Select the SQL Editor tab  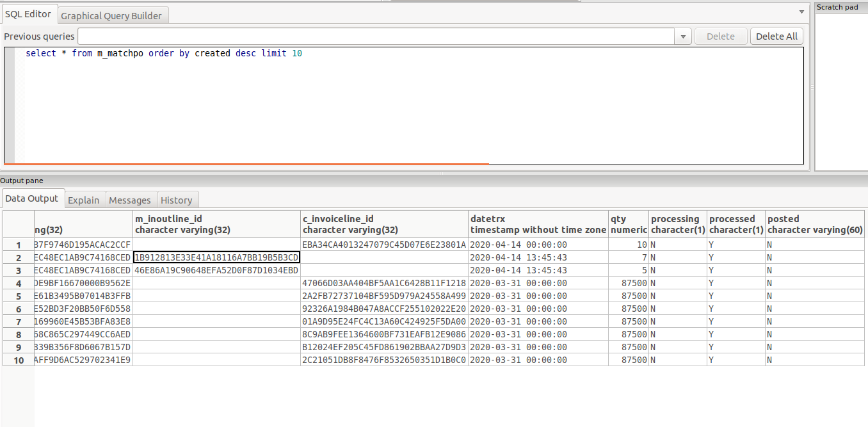28,14
